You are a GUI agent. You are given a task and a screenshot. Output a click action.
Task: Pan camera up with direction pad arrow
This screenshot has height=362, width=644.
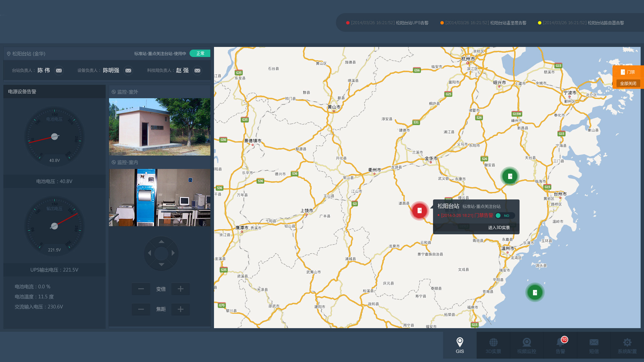click(161, 242)
